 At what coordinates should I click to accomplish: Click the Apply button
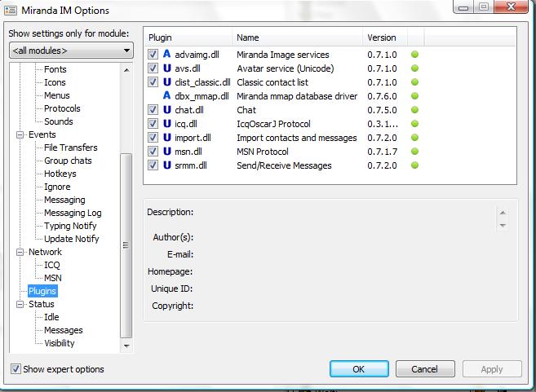pos(492,369)
